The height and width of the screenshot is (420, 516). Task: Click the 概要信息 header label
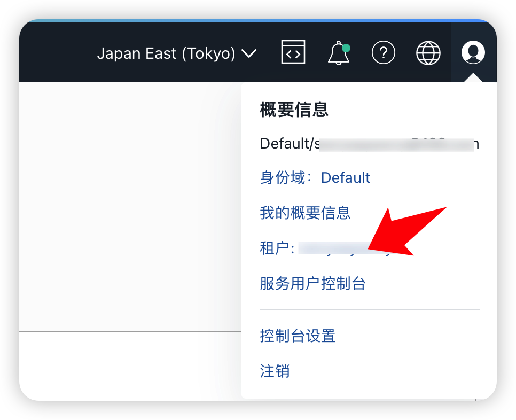(294, 110)
